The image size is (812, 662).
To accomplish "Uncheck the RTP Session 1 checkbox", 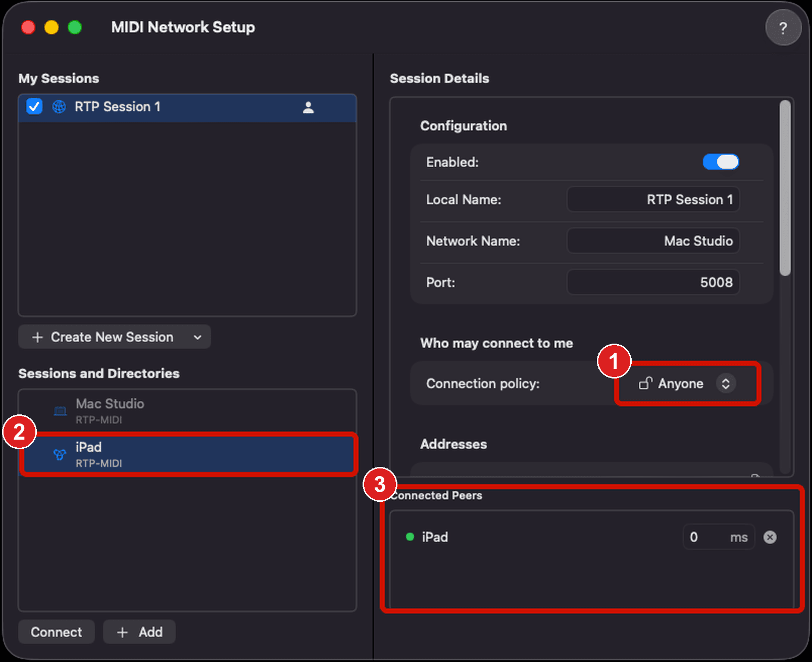I will click(x=34, y=107).
